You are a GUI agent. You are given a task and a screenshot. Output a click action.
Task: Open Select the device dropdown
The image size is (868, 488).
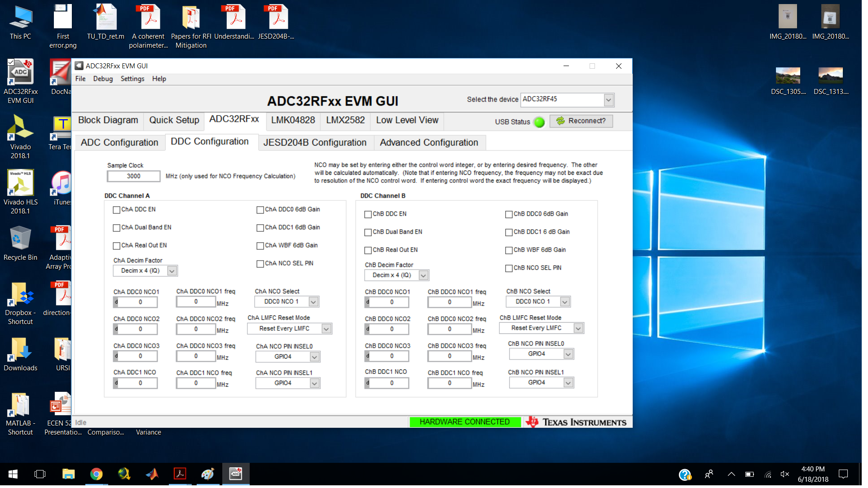(x=608, y=100)
